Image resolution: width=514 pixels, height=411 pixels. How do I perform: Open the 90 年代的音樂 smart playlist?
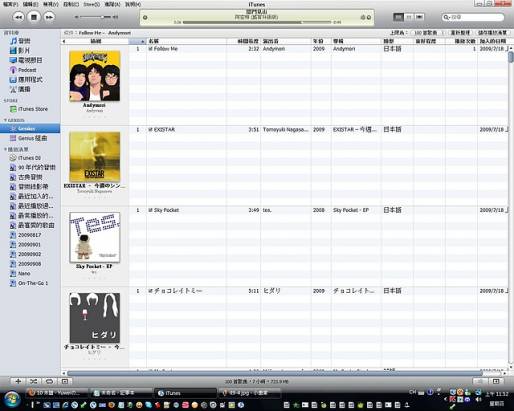(32, 168)
